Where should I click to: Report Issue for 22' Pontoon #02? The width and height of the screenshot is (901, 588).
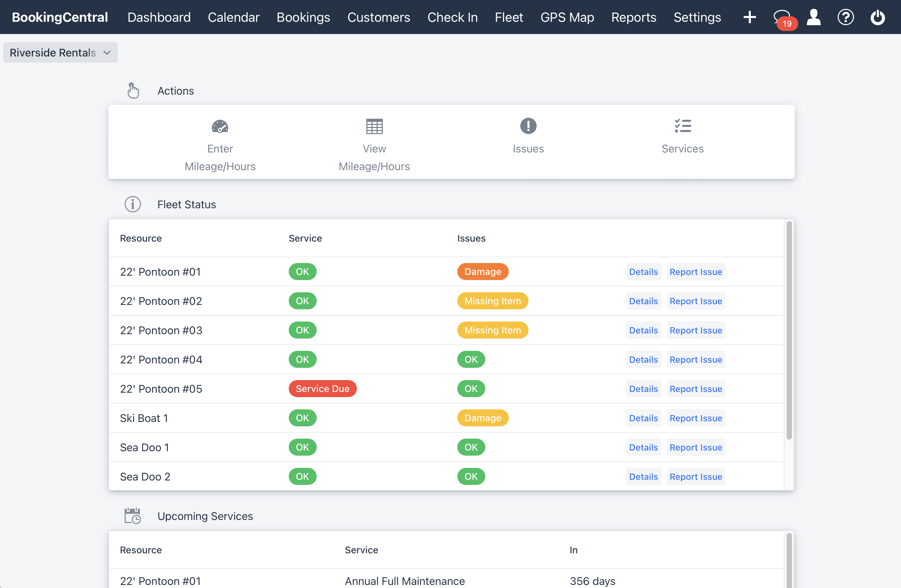click(696, 301)
